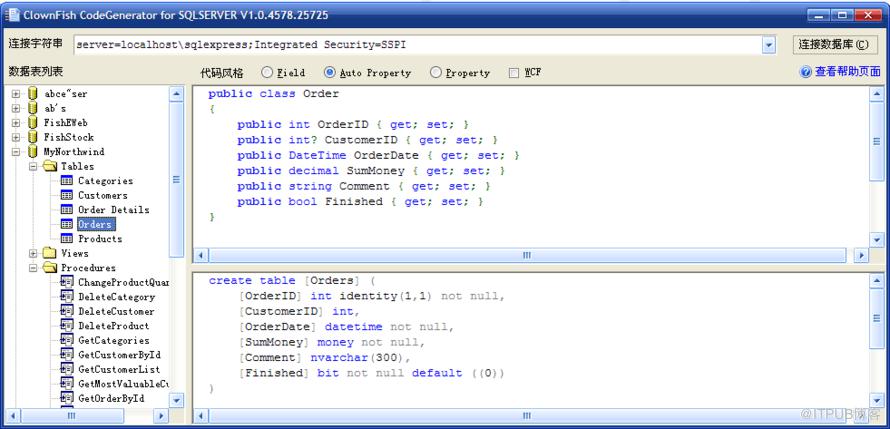Image resolution: width=890 pixels, height=429 pixels.
Task: Click SQL pane horizontal scroll left arrow
Action: [201, 416]
